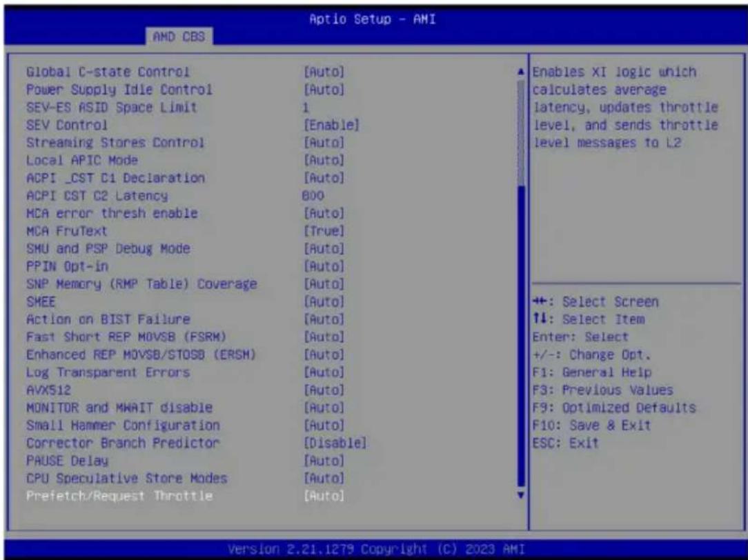Open Streaming Stores Control [Auto] value

(x=324, y=143)
